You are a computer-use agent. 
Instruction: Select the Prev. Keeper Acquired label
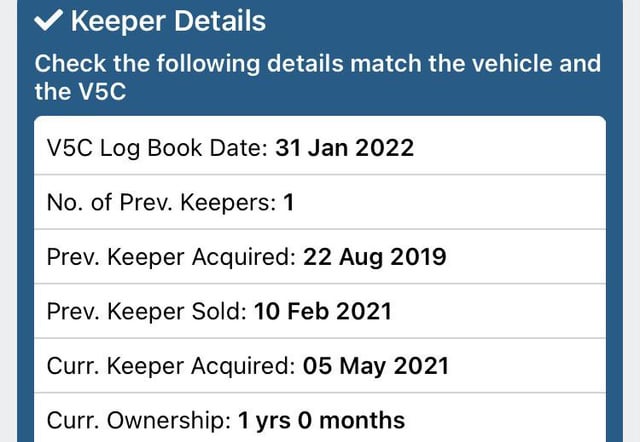[x=171, y=257]
